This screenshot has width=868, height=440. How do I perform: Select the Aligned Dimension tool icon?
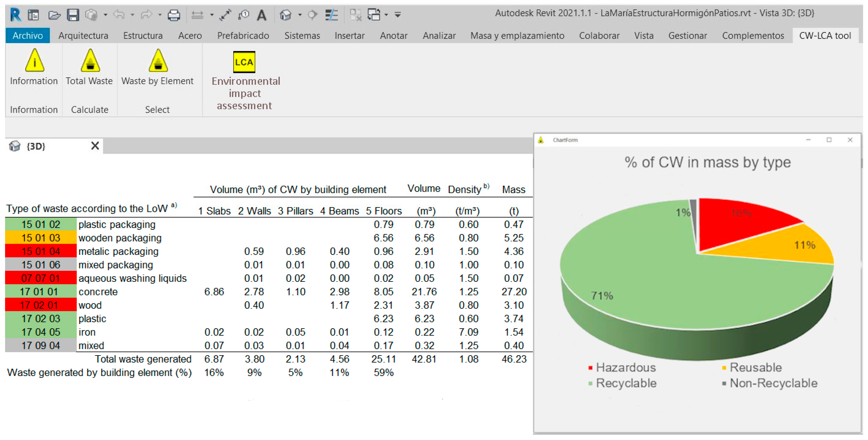tap(225, 15)
